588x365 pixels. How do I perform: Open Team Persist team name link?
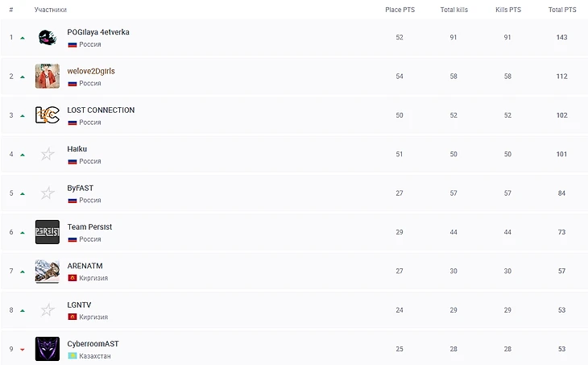[x=89, y=226]
